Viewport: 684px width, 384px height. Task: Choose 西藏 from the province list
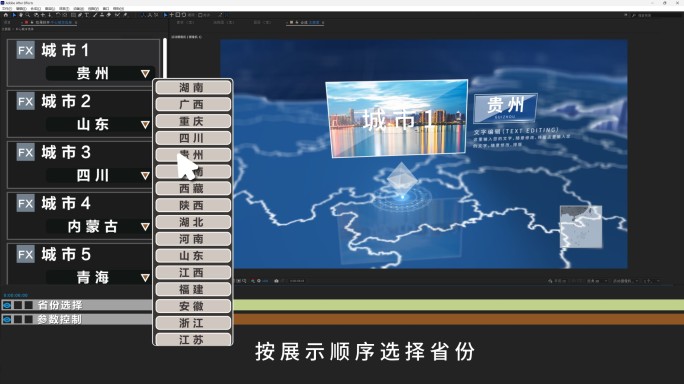(193, 189)
